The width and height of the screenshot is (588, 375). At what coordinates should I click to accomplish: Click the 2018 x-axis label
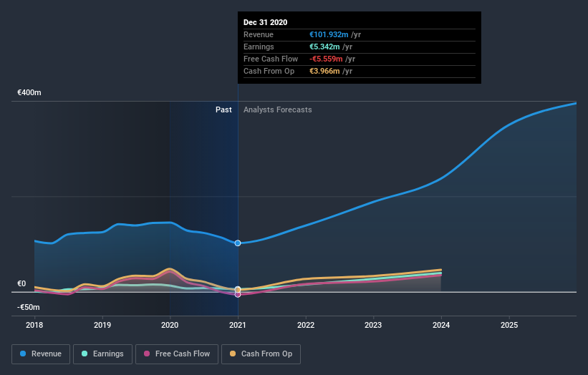point(34,325)
